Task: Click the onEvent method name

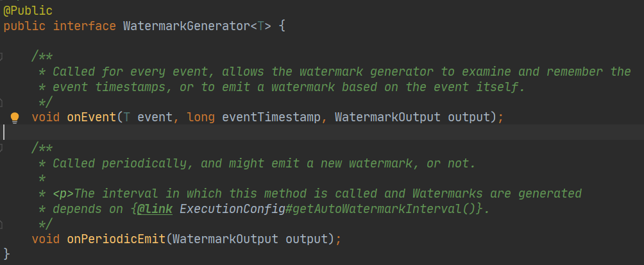Action: (92, 117)
